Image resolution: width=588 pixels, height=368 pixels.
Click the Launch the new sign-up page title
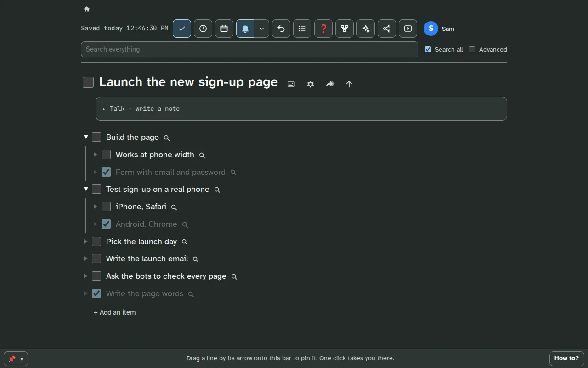tap(188, 82)
